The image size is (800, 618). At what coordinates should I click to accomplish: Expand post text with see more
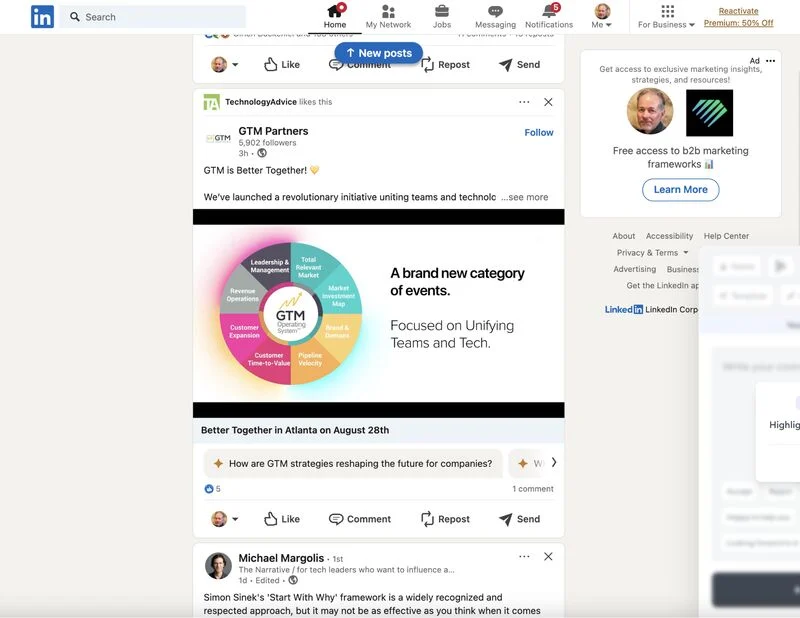524,197
